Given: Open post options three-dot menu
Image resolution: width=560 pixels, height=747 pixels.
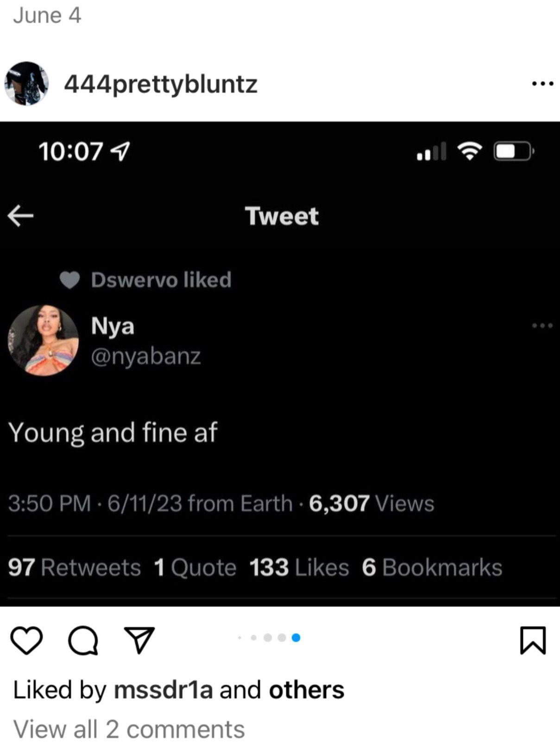Looking at the screenshot, I should [x=542, y=84].
